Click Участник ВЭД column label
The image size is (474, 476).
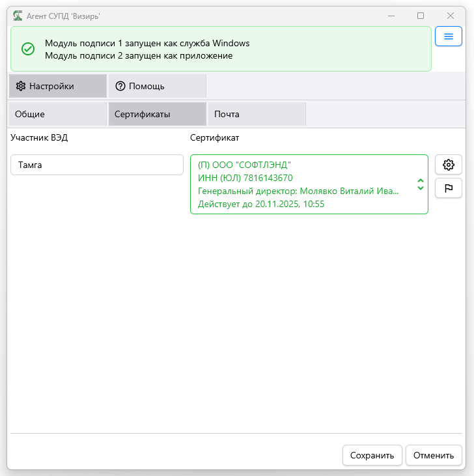coord(39,138)
